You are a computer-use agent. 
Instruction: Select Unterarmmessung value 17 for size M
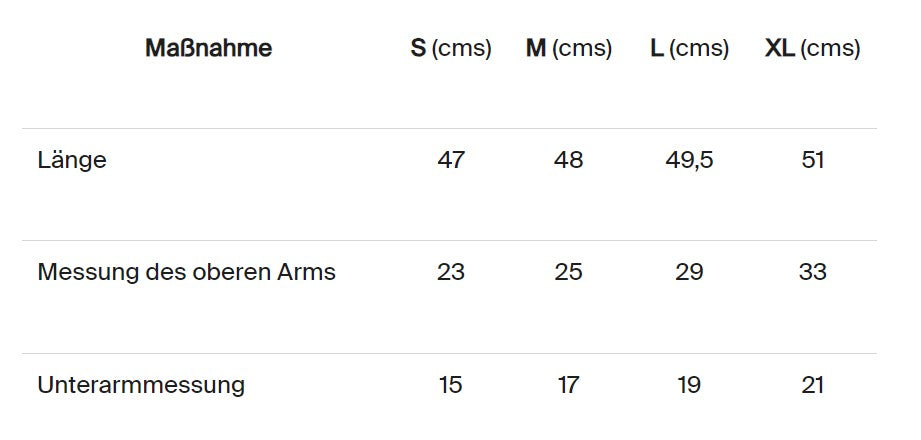tap(568, 385)
